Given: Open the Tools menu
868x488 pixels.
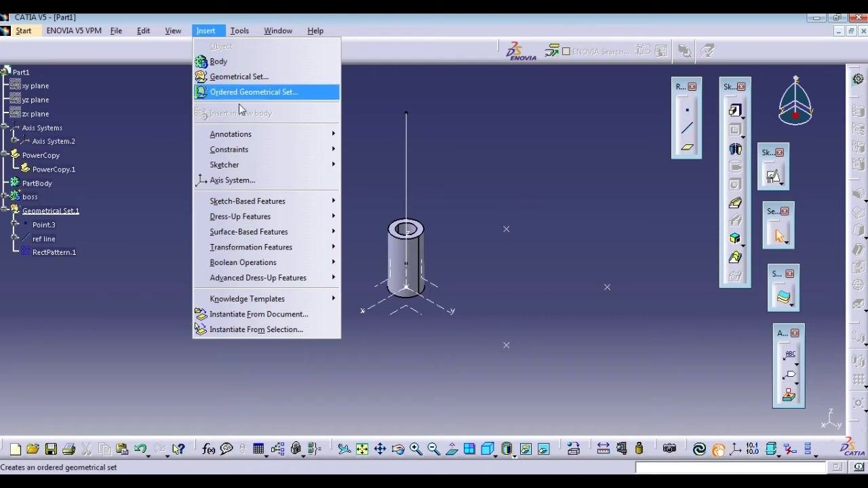Looking at the screenshot, I should coord(239,30).
